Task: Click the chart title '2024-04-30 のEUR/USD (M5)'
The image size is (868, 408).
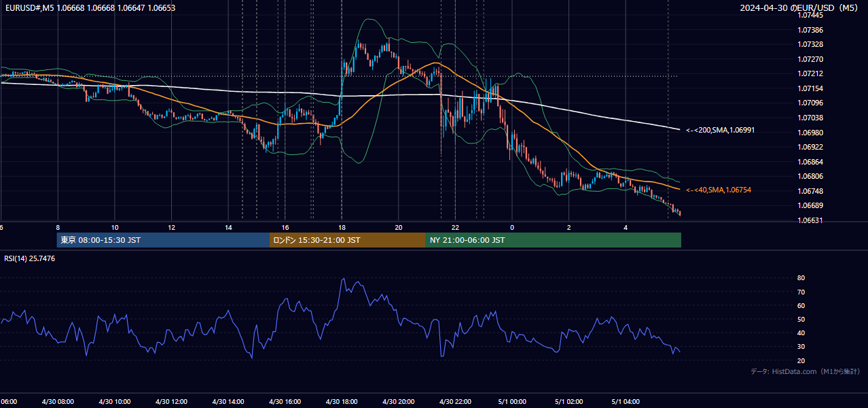Action: click(x=799, y=8)
